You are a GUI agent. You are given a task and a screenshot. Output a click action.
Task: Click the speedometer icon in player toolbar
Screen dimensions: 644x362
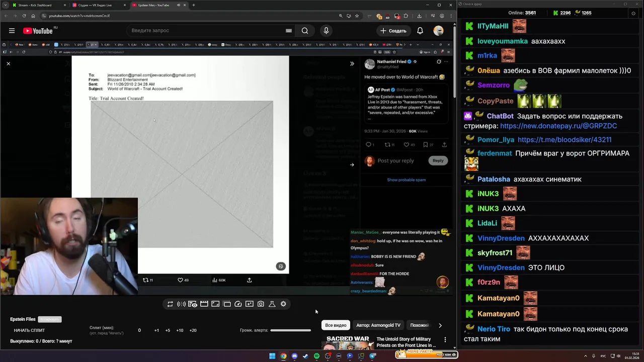coord(238,304)
